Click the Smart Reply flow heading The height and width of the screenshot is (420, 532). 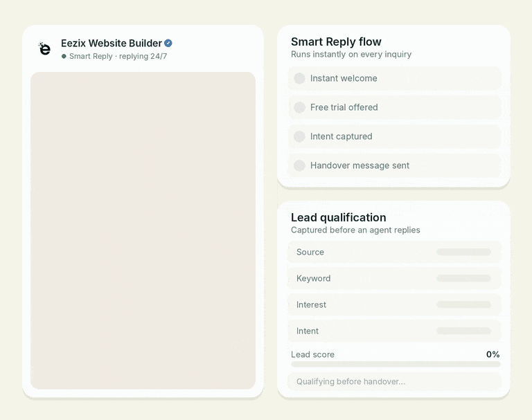coord(336,42)
